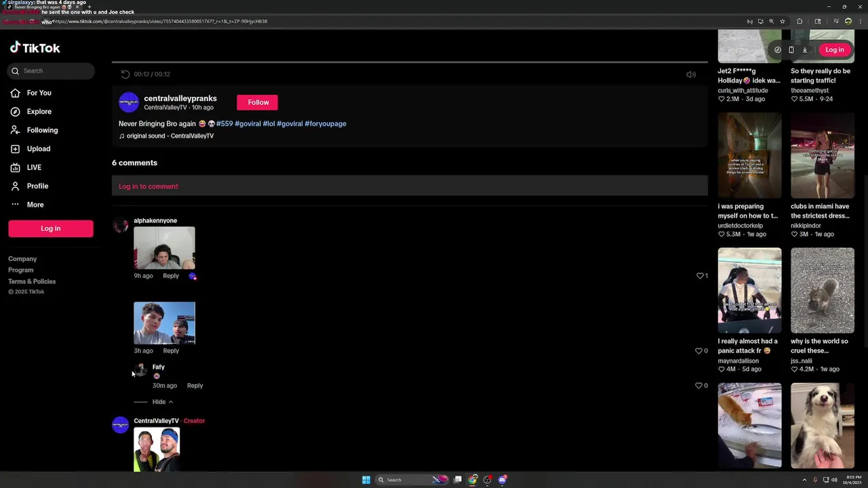The image size is (868, 488).
Task: Open alphakennyone's avatar
Action: [121, 226]
